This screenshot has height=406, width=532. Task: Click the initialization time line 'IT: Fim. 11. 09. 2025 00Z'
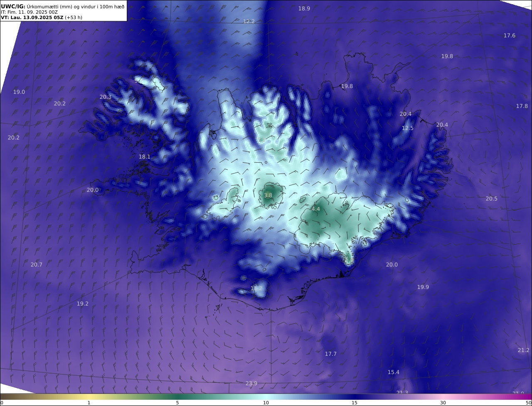[x=30, y=12]
